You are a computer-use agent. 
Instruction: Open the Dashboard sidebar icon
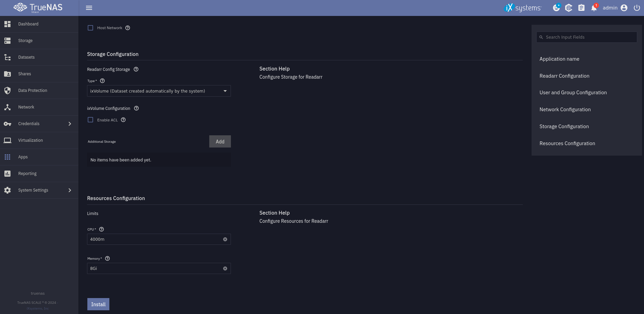click(7, 24)
